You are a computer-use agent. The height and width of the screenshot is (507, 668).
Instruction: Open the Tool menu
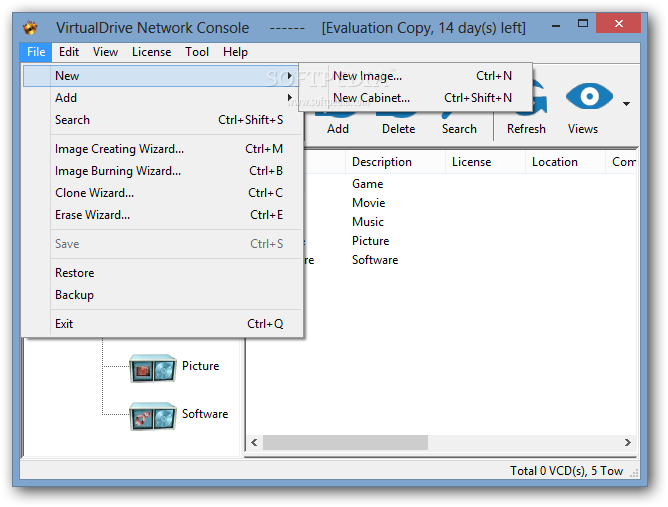[x=197, y=52]
